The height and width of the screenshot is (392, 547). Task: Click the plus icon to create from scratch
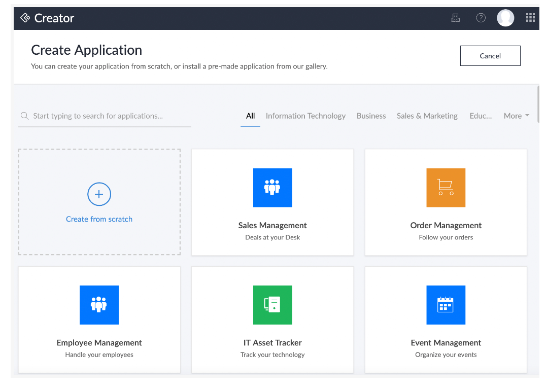point(99,194)
